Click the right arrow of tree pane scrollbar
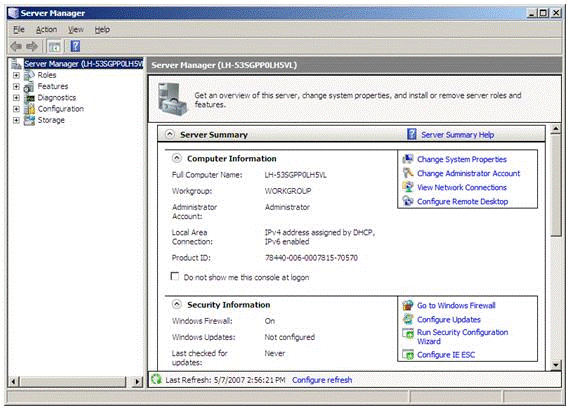Screen dimensions: 570x410 pos(137,382)
